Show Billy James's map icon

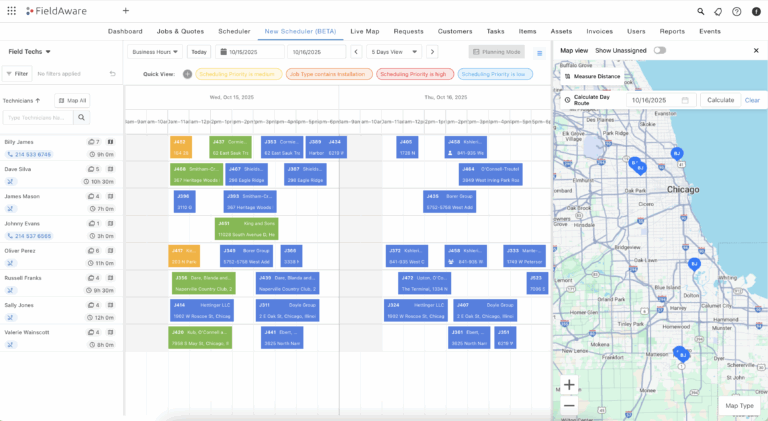[x=110, y=142]
